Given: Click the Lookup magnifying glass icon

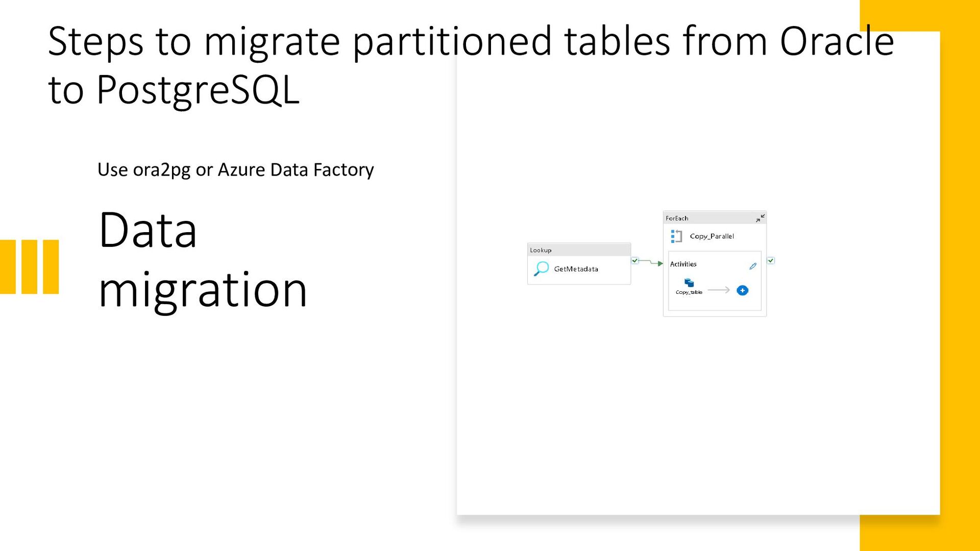Looking at the screenshot, I should [541, 269].
